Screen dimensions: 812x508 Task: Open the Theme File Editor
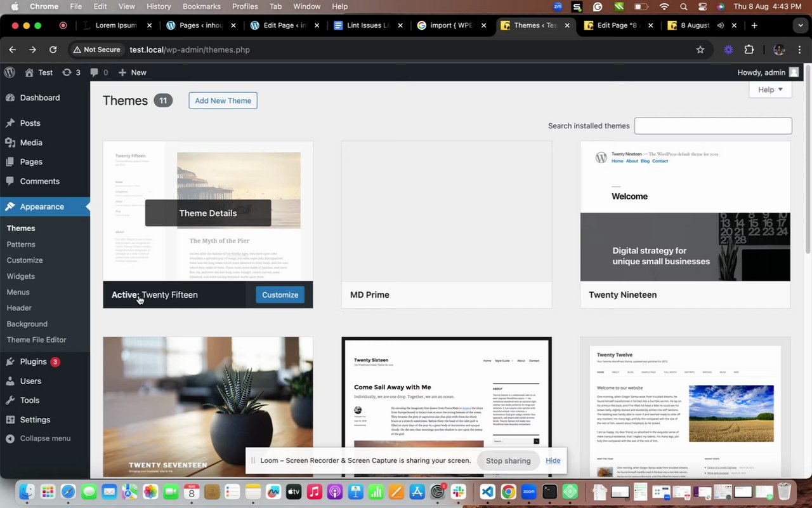click(x=37, y=340)
